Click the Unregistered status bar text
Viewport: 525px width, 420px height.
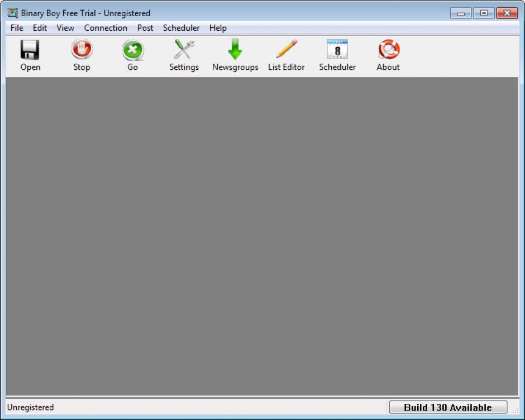coord(31,407)
